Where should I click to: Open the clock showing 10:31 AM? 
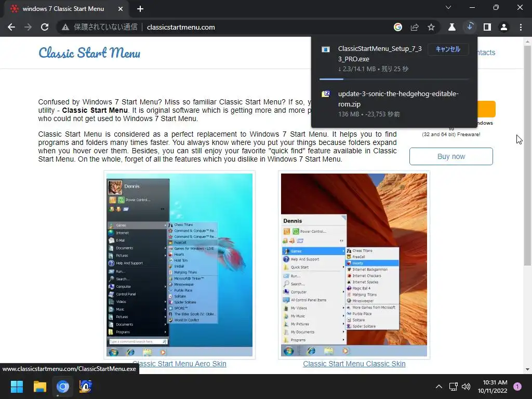pos(493,387)
